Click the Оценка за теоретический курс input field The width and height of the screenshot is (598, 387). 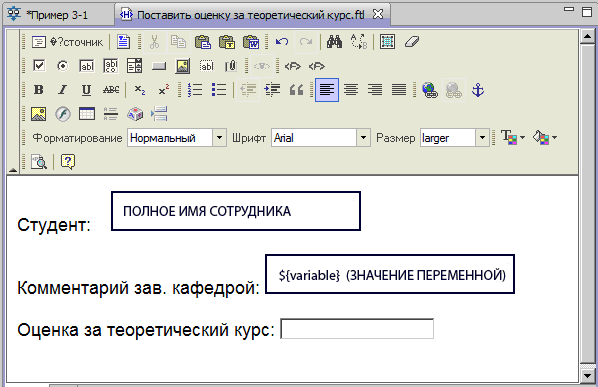357,329
